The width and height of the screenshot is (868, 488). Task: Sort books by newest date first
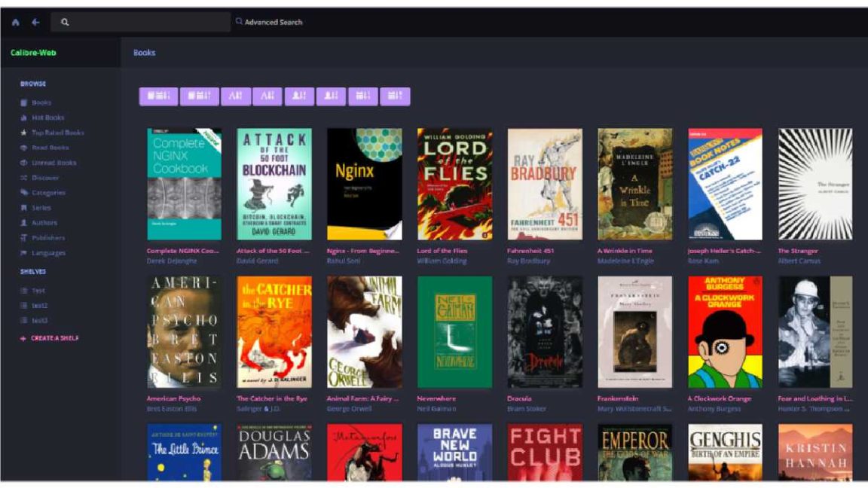click(x=158, y=96)
